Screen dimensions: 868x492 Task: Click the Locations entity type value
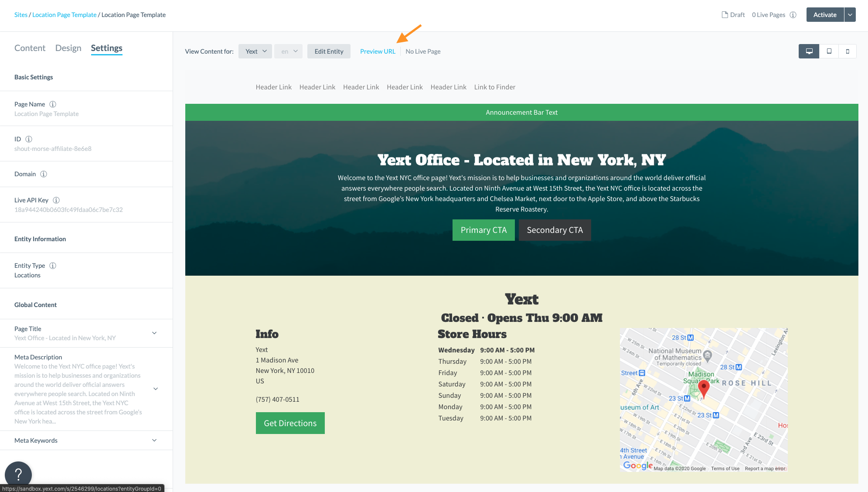(x=27, y=275)
